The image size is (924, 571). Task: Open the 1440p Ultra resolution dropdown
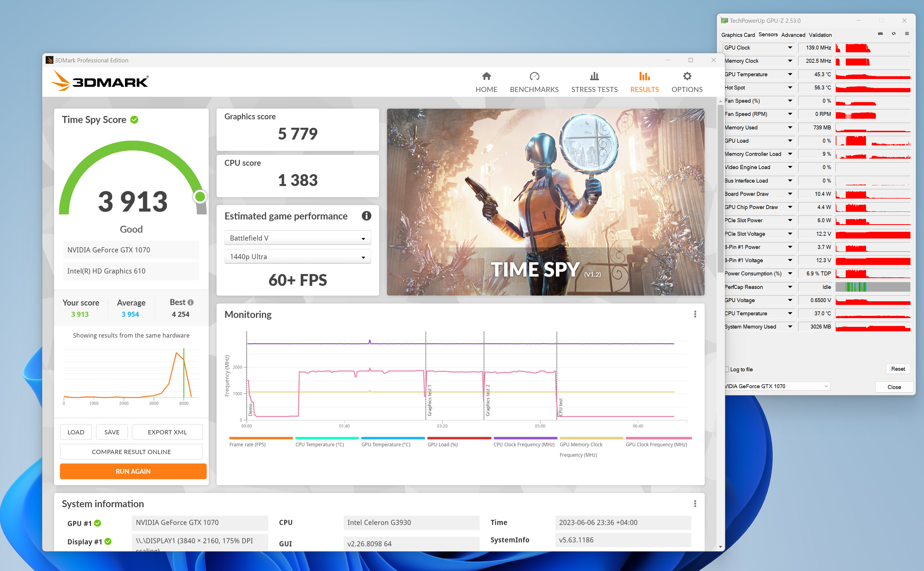[297, 257]
